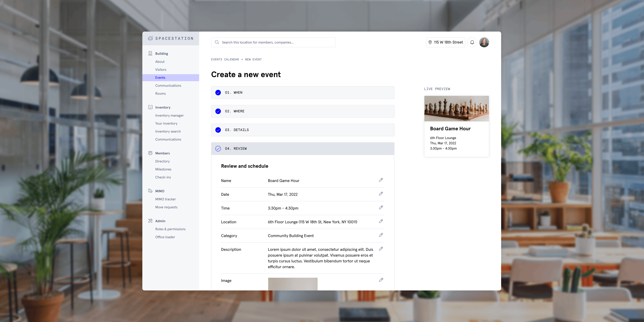The image size is (644, 322).
Task: Collapse the 04. REVIEW step
Action: tap(303, 149)
